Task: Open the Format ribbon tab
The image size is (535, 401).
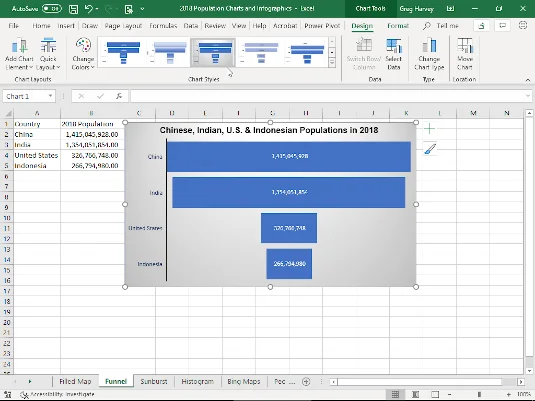Action: 398,26
